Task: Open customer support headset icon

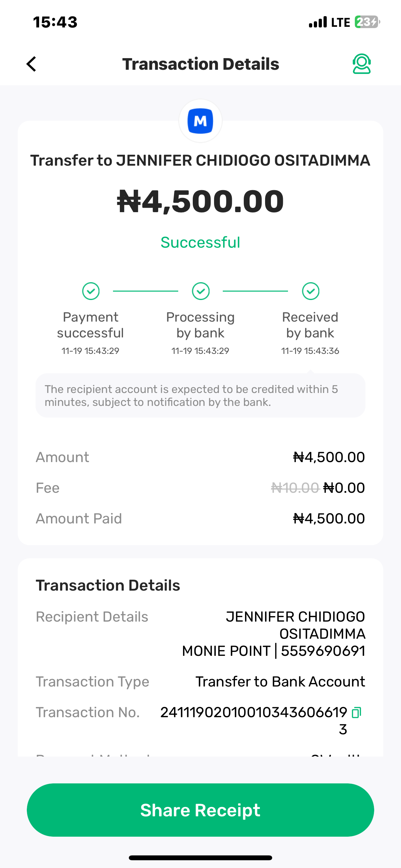Action: tap(362, 64)
